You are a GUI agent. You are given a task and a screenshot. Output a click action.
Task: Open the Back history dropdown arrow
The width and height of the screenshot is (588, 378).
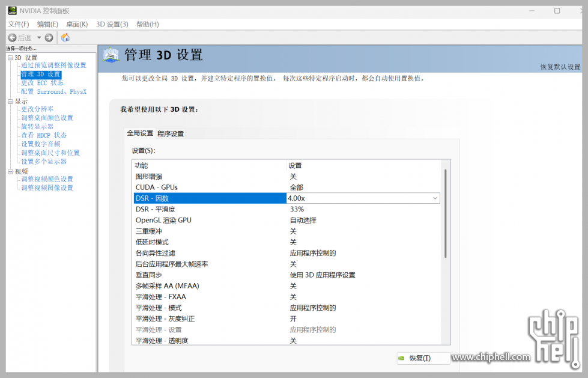pos(39,37)
